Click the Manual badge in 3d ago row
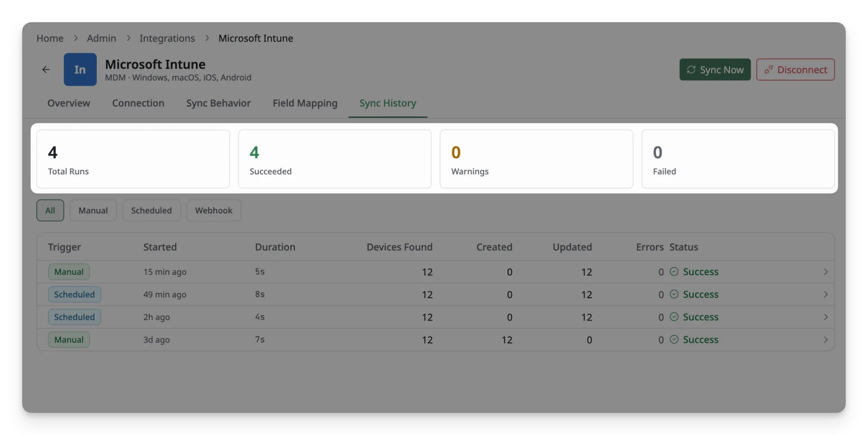 point(69,340)
